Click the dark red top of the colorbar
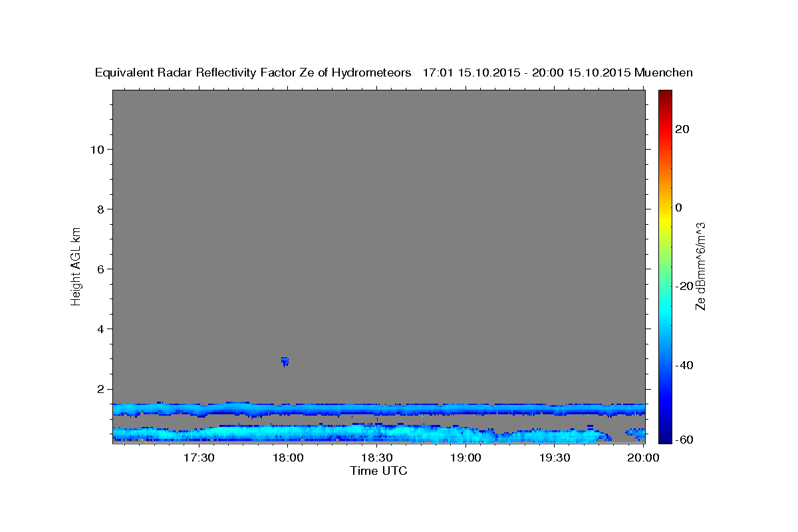 click(665, 95)
